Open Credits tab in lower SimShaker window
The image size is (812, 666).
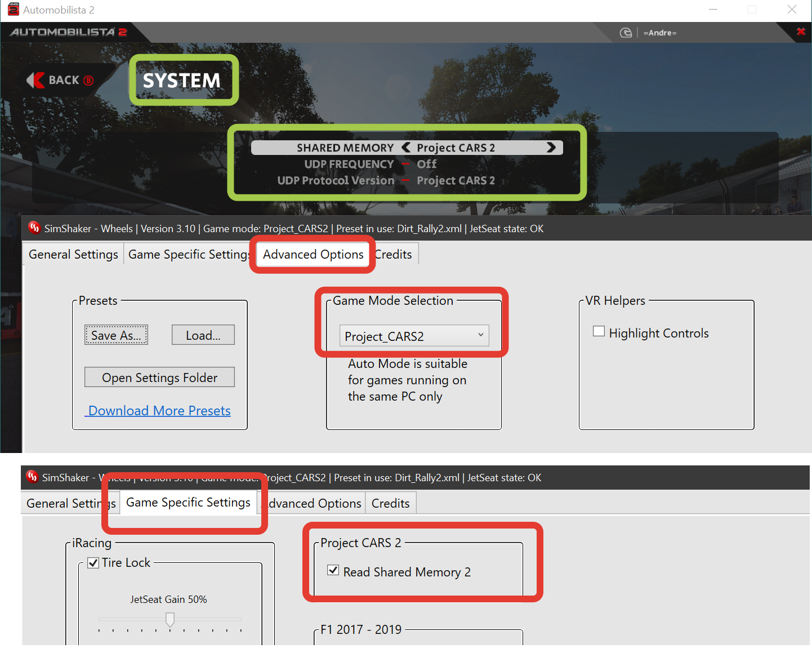[391, 503]
